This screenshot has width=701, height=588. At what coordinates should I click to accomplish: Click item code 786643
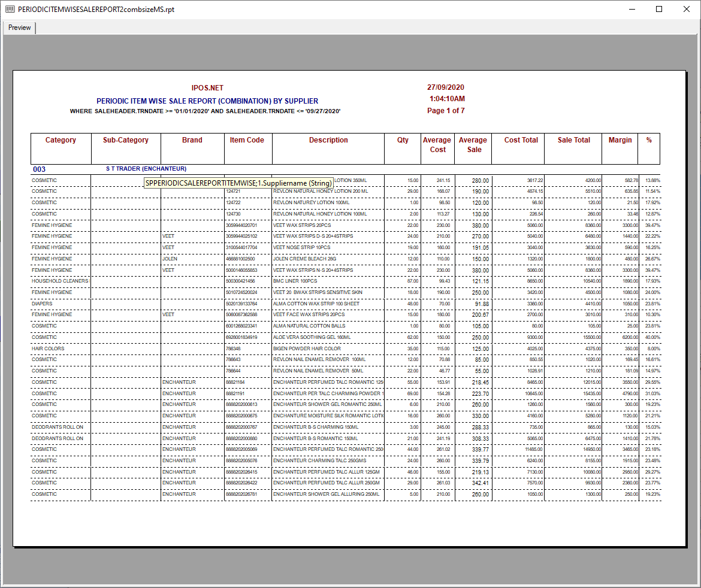233,359
